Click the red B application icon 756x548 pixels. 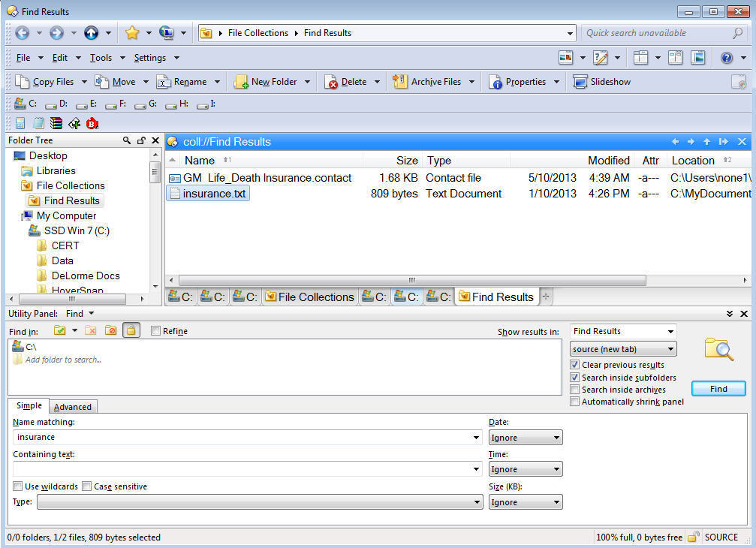[x=92, y=123]
